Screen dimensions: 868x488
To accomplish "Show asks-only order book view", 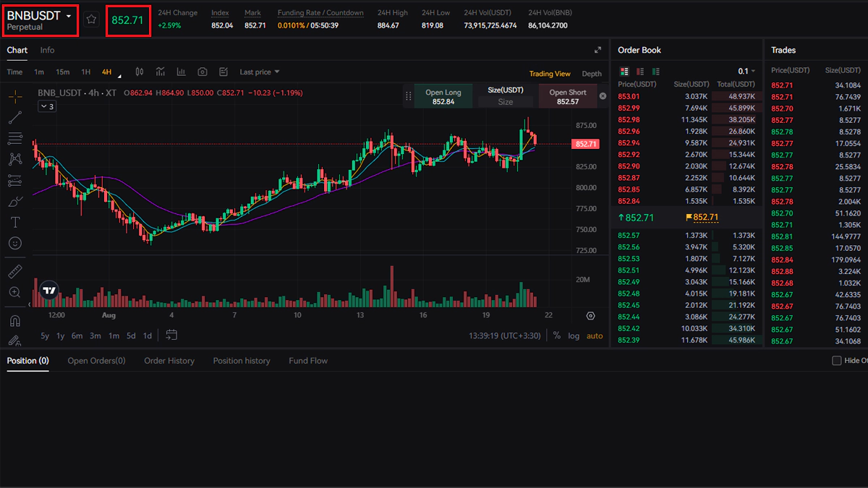I will (x=640, y=71).
